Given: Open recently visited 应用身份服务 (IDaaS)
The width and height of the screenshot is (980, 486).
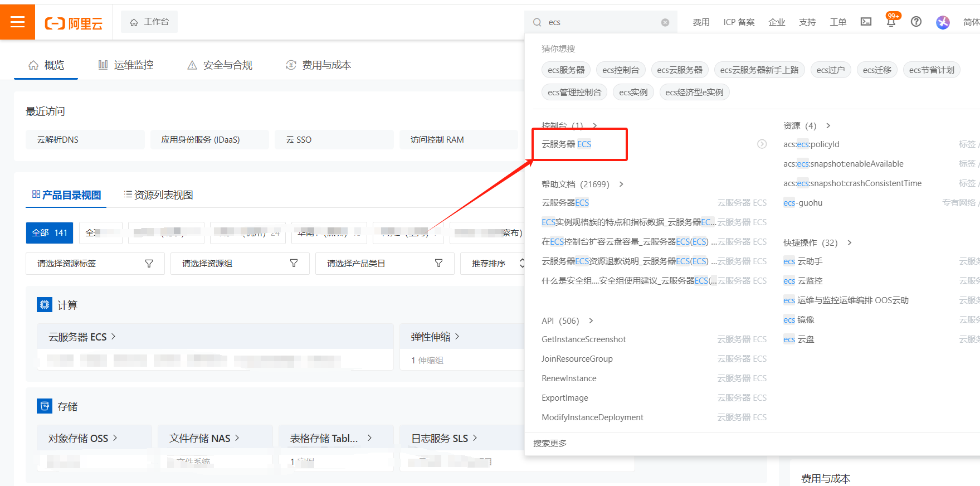Looking at the screenshot, I should (209, 140).
